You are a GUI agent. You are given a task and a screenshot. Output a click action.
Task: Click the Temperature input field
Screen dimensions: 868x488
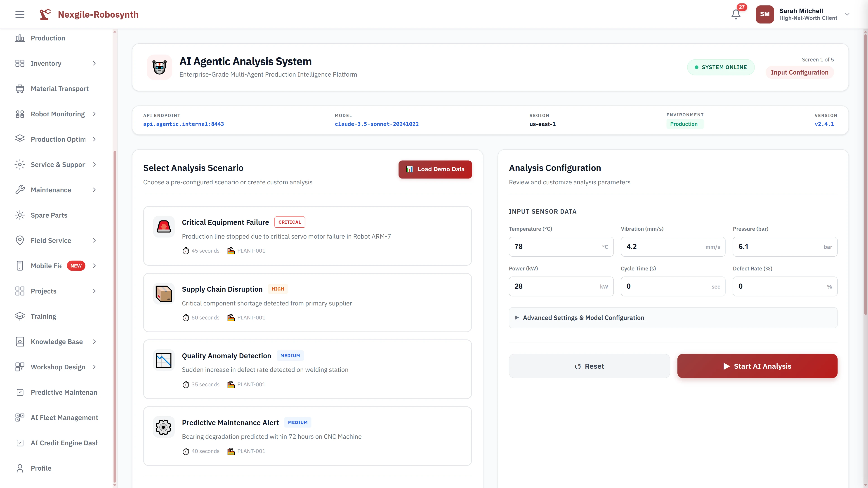point(561,246)
